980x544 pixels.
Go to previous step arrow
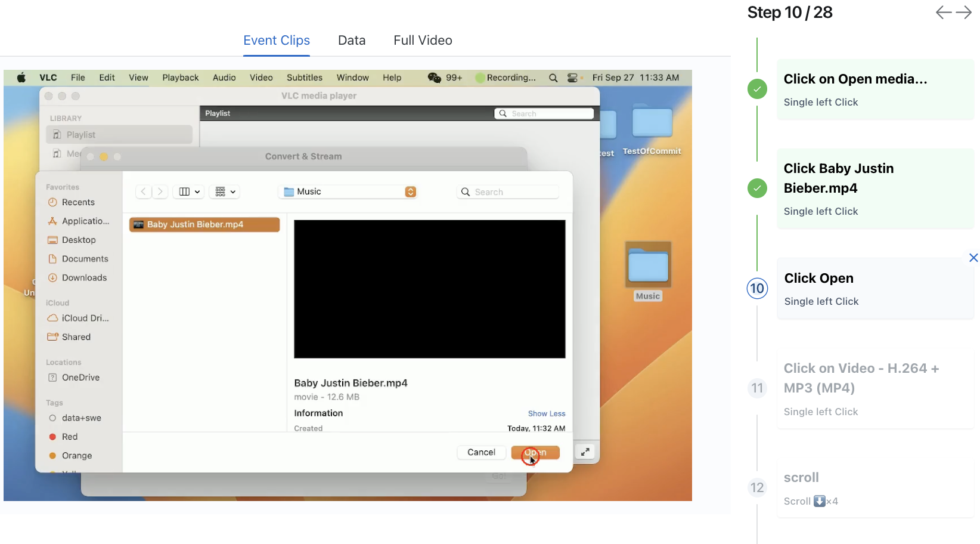click(x=944, y=13)
